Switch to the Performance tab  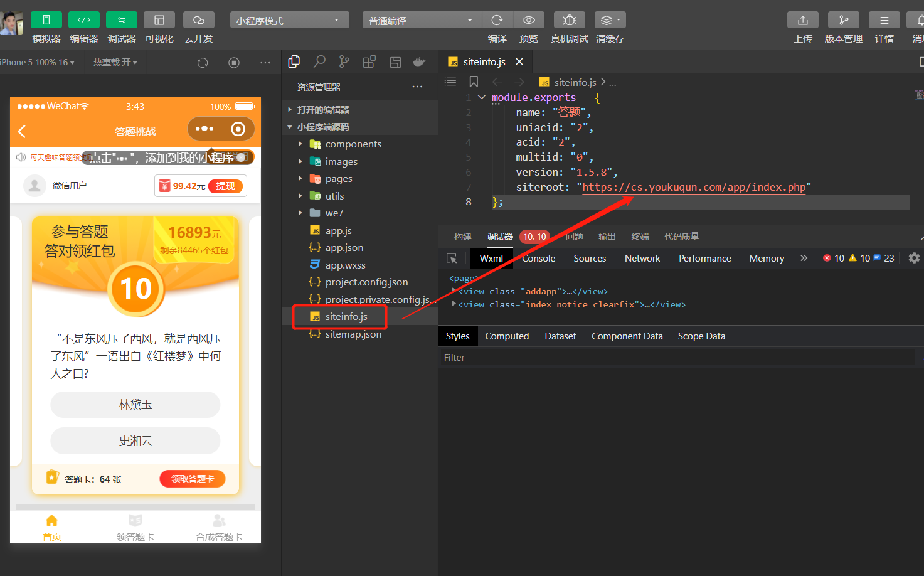[x=705, y=259]
